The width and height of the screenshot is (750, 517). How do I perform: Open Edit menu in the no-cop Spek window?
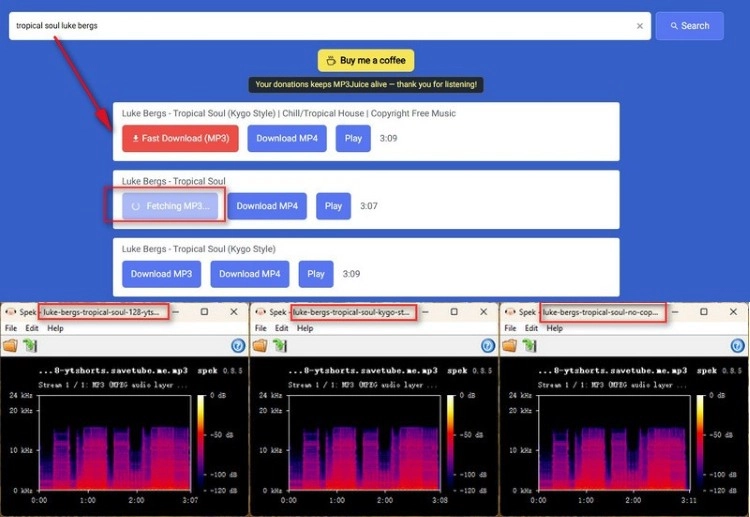[531, 328]
